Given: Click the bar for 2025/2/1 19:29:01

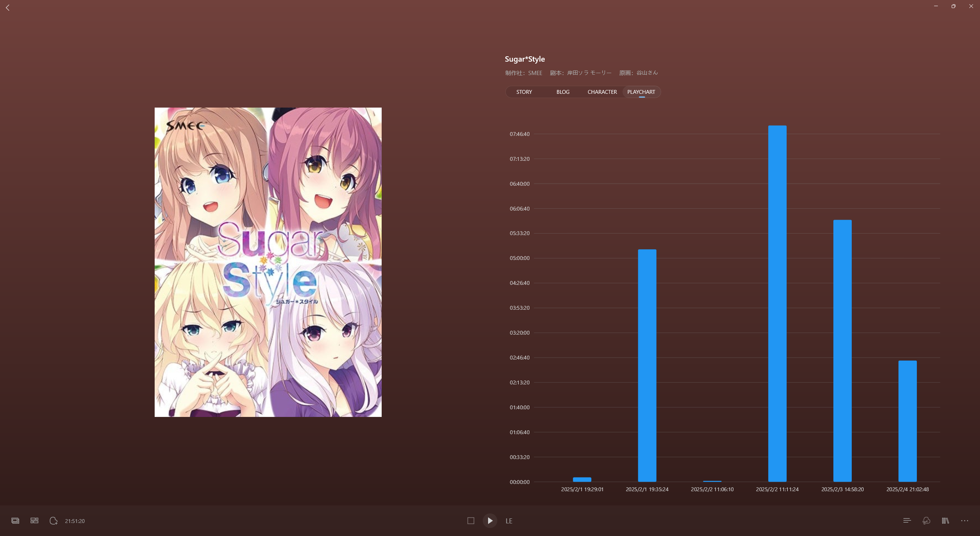Looking at the screenshot, I should [x=582, y=479].
